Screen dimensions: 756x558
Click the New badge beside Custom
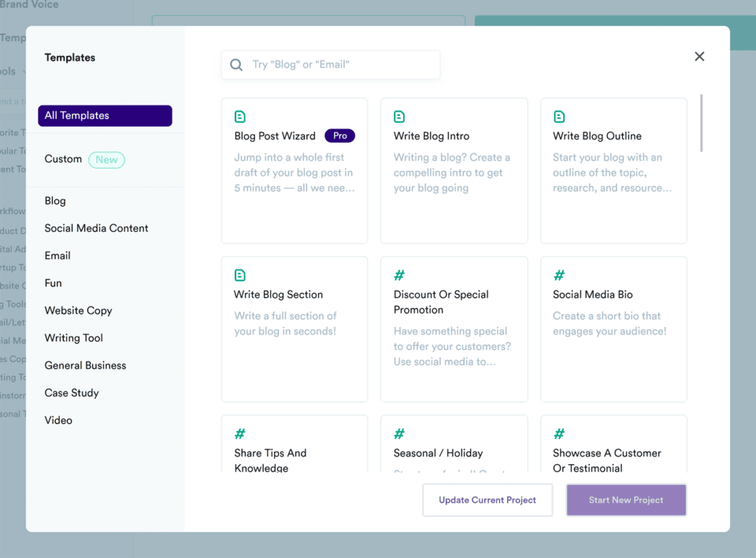106,159
